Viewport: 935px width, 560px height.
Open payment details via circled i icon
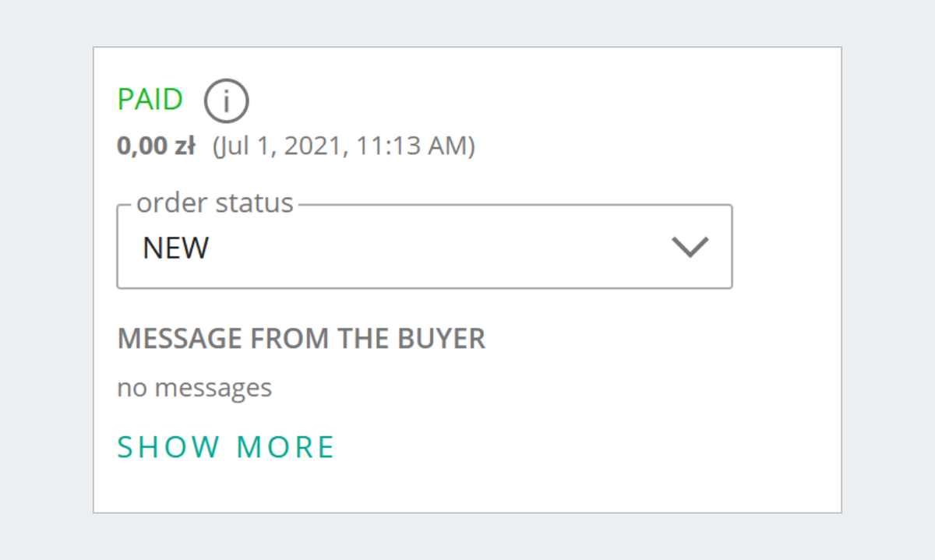[226, 101]
